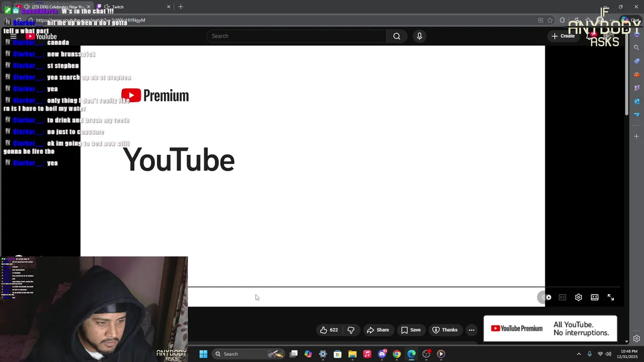
Task: Open the Edge sidebar paper plane icon
Action: (x=636, y=115)
